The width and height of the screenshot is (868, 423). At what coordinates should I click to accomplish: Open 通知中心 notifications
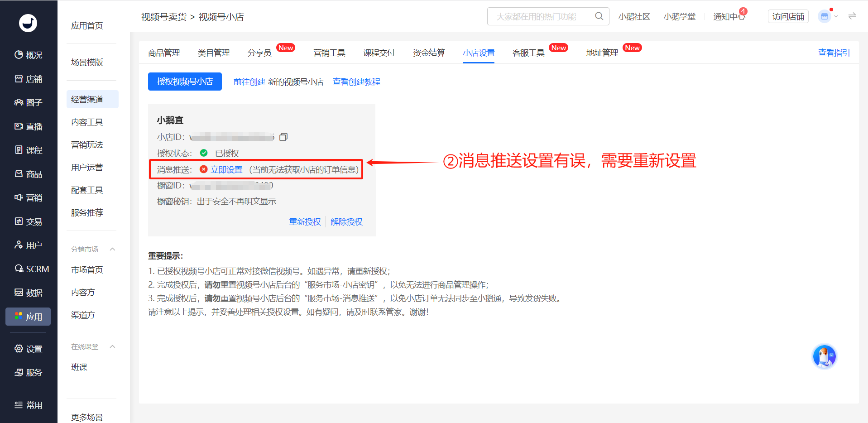pos(729,16)
